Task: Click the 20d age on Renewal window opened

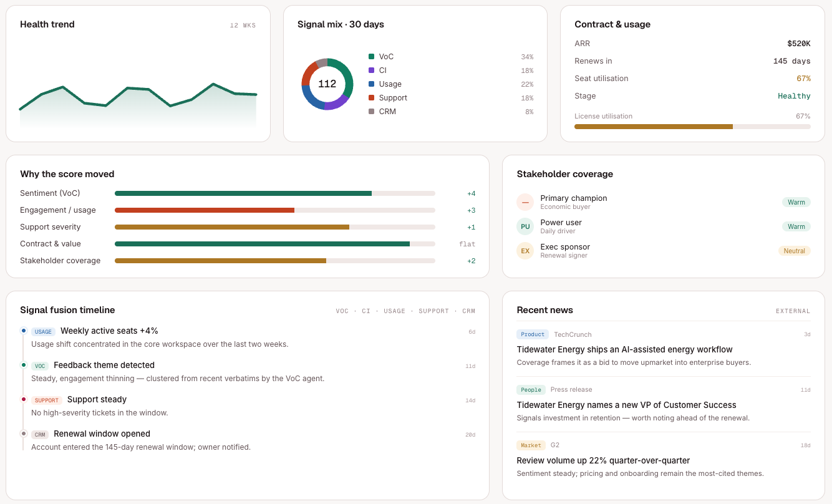Action: click(470, 435)
